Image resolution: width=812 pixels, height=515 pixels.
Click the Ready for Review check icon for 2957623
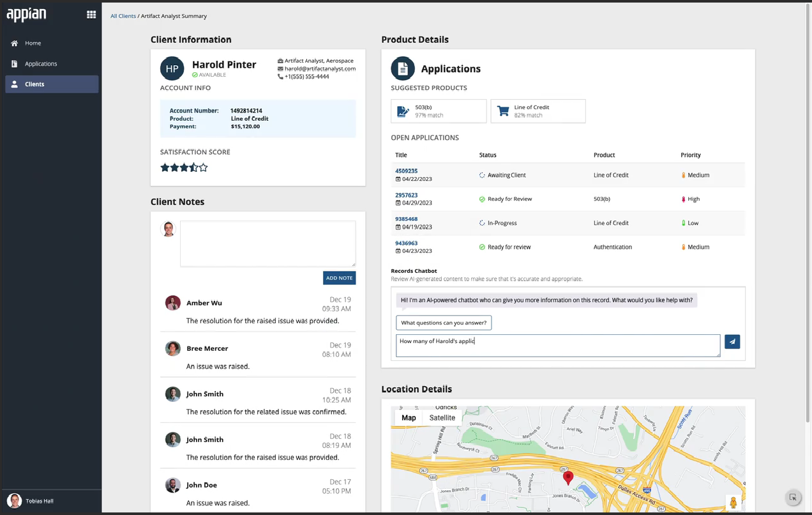click(x=482, y=199)
